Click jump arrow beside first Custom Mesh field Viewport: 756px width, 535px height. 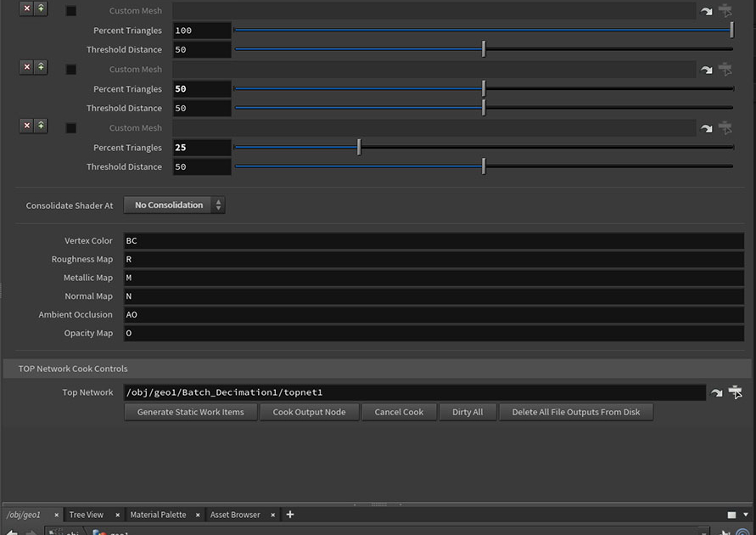pyautogui.click(x=707, y=11)
